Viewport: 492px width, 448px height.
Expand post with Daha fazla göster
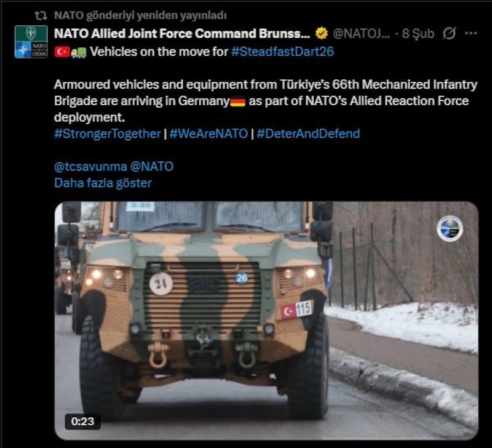[x=103, y=183]
